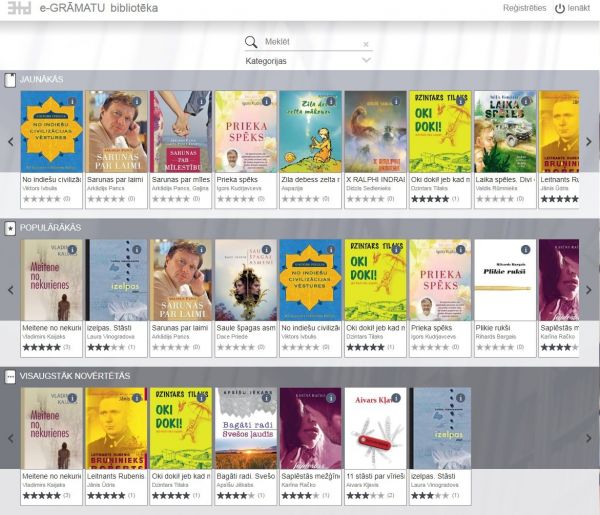Show info for Prieka spēks in Populārākās
This screenshot has height=515, width=600.
click(461, 250)
